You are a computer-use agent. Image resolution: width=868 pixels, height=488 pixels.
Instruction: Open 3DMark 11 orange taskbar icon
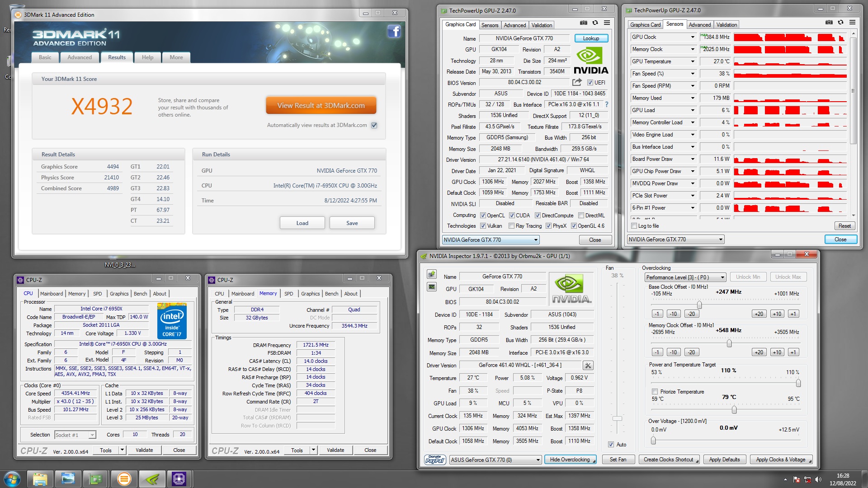(x=124, y=479)
